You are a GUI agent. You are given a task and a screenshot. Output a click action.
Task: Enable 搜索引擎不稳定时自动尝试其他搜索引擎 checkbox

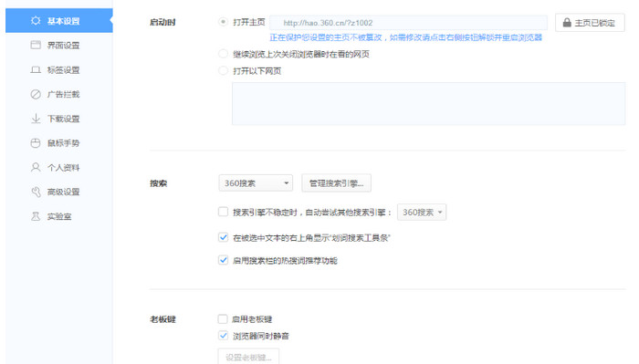coord(223,212)
